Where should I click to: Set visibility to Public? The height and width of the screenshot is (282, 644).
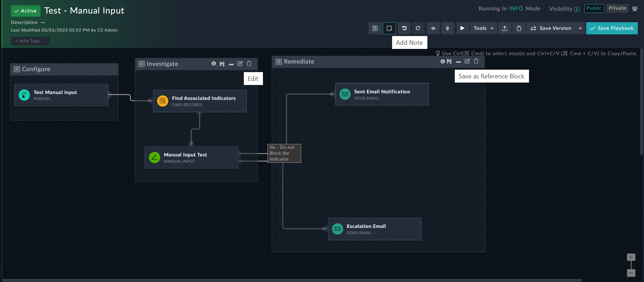tap(594, 8)
